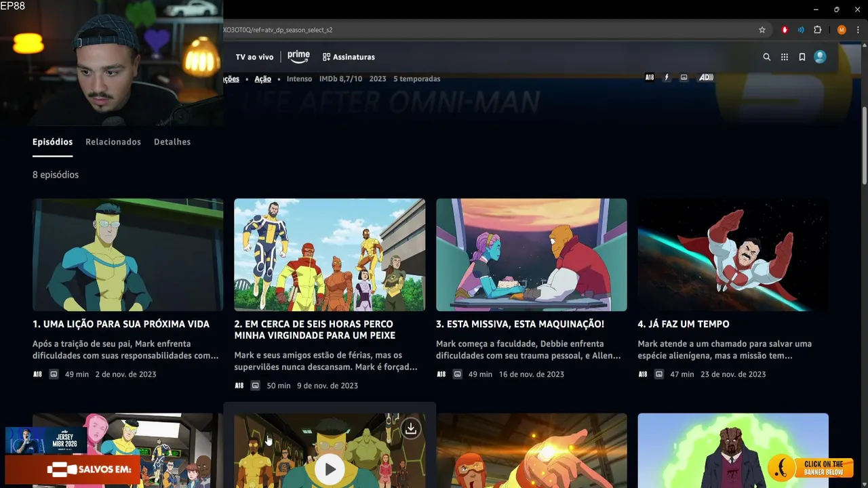Download episode 6 with the download icon
This screenshot has height=488, width=868.
tap(410, 428)
